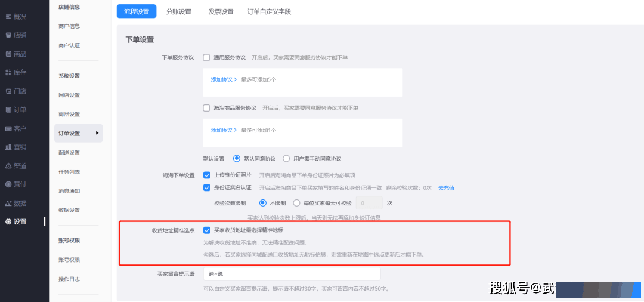
Task: Click the 下单设置 section heading
Action: pyautogui.click(x=140, y=40)
